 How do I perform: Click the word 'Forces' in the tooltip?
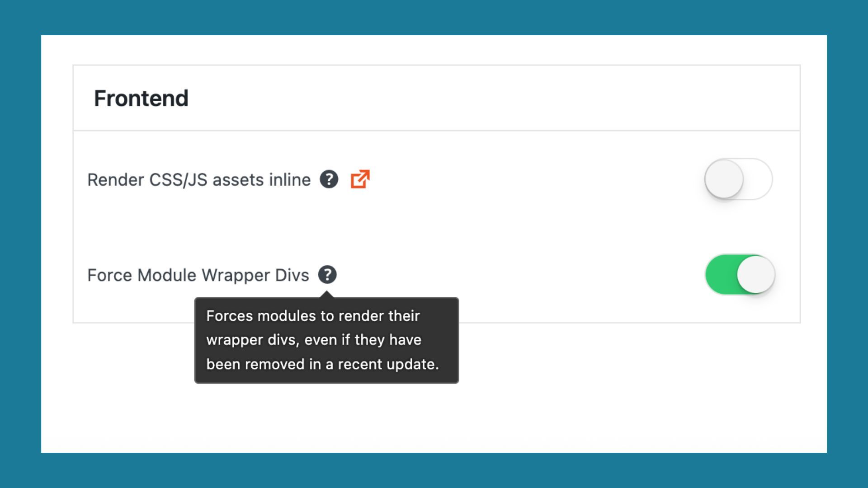pos(229,316)
